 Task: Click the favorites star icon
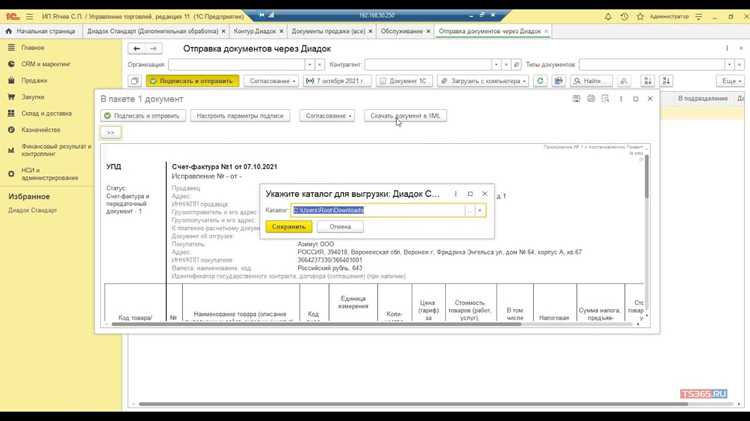[x=640, y=17]
